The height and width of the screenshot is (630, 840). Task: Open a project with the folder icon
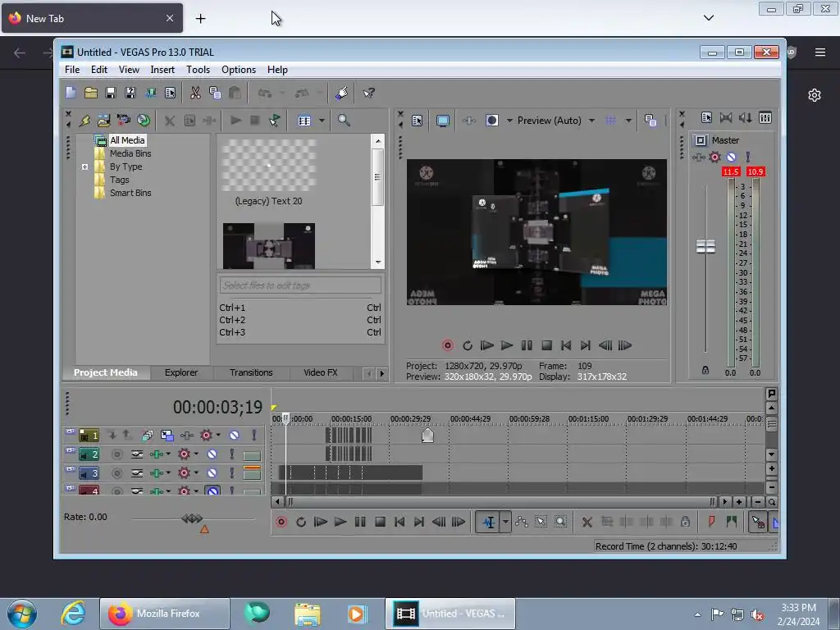pyautogui.click(x=90, y=93)
